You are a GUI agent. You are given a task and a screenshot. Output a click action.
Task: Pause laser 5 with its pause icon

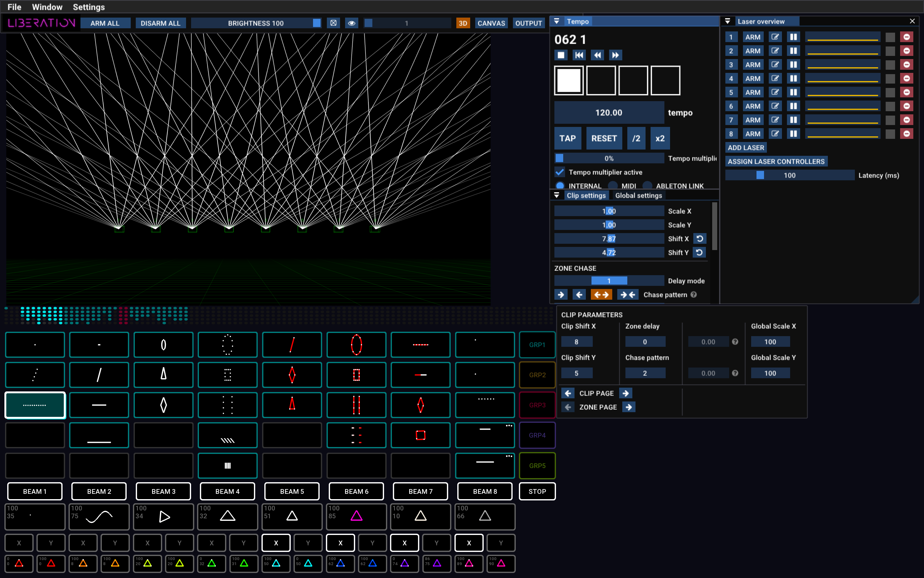[793, 92]
